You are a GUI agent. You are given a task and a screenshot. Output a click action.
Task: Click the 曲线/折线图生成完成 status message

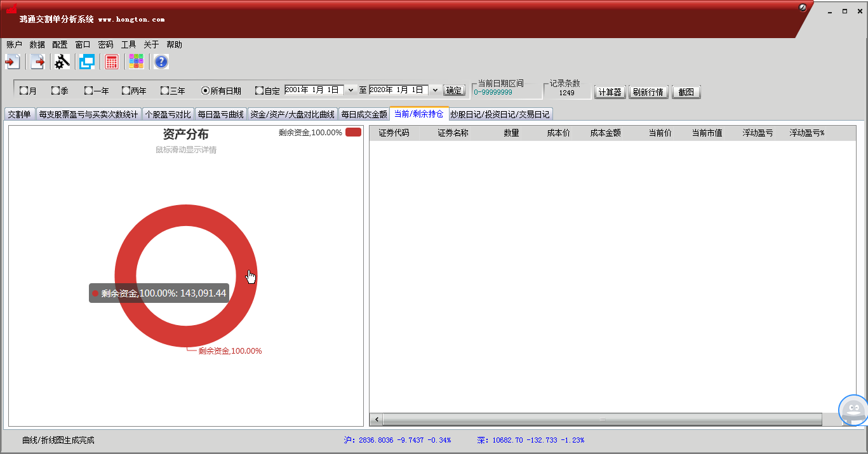[58, 440]
